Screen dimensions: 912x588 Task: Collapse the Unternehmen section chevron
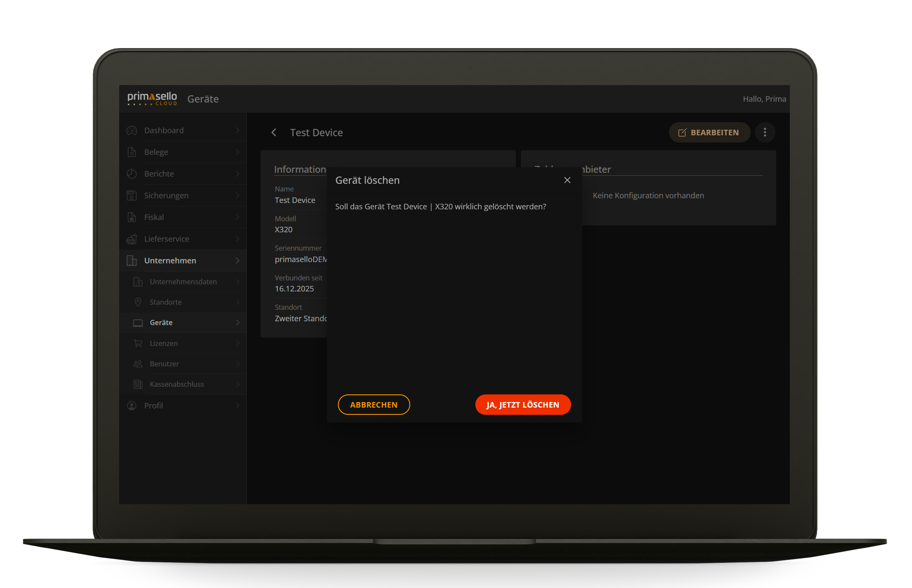237,261
